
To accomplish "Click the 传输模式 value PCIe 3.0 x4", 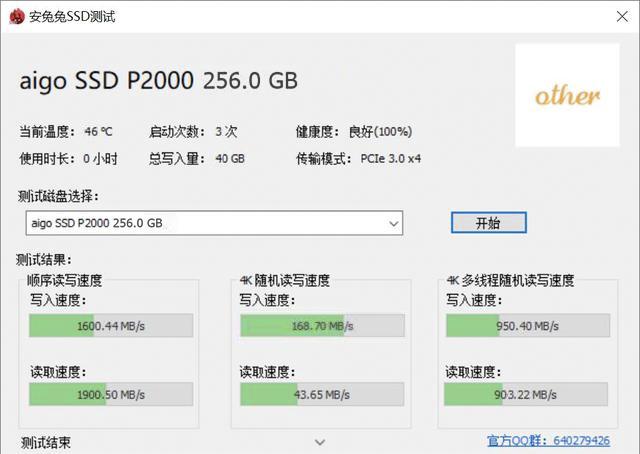I will click(391, 158).
